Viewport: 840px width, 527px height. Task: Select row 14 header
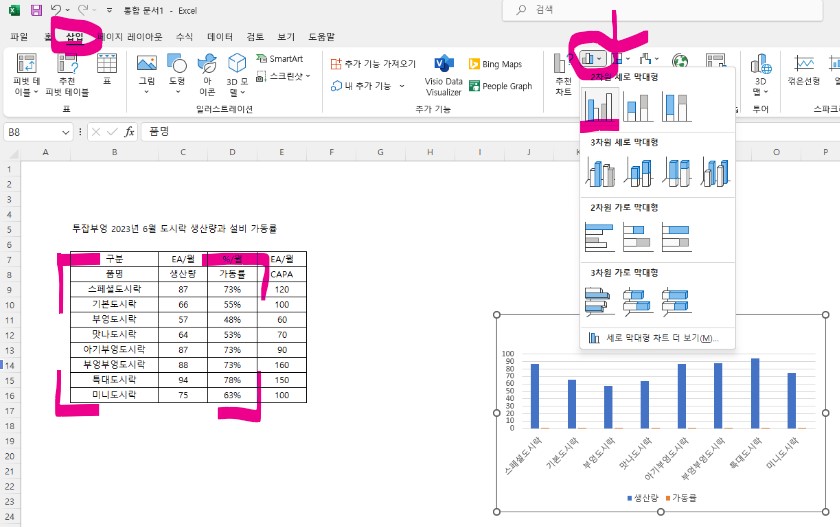tap(10, 365)
